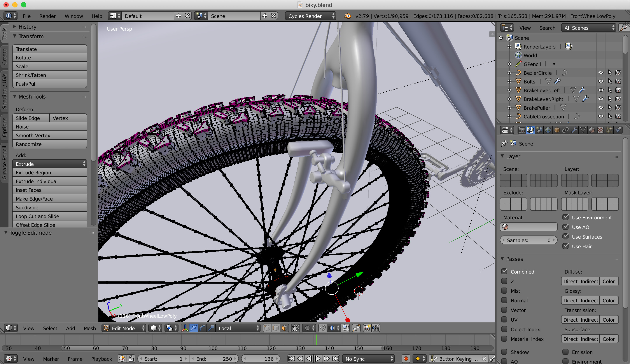Open the World properties globe tab
Image resolution: width=630 pixels, height=364 pixels.
coord(548,130)
